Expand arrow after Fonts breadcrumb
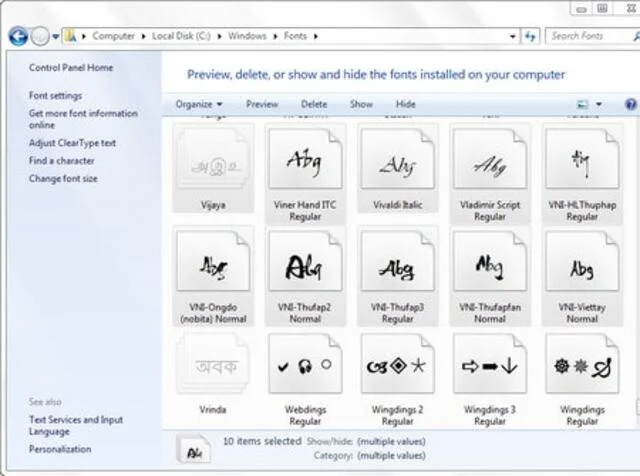 point(316,36)
